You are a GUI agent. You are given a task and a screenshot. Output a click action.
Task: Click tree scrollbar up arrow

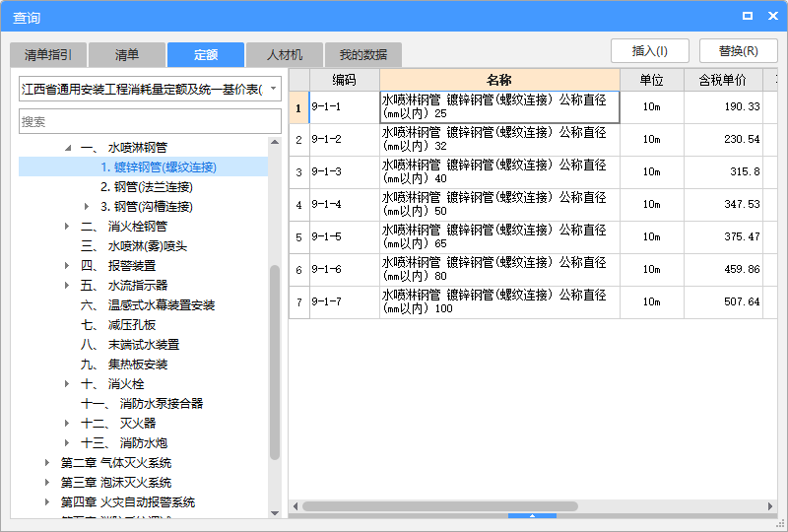pos(275,142)
